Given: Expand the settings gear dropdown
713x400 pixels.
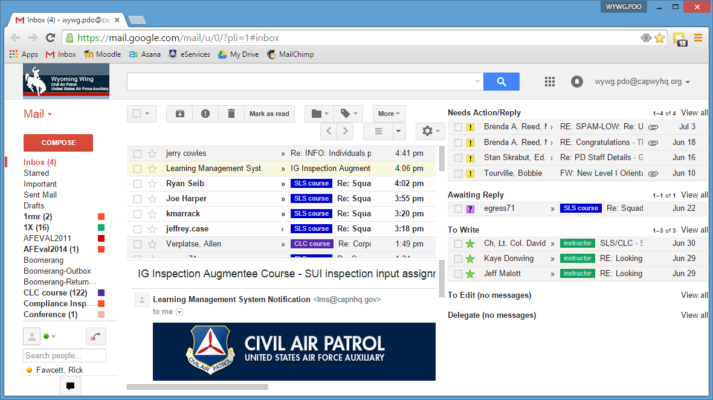Looking at the screenshot, I should pyautogui.click(x=430, y=131).
